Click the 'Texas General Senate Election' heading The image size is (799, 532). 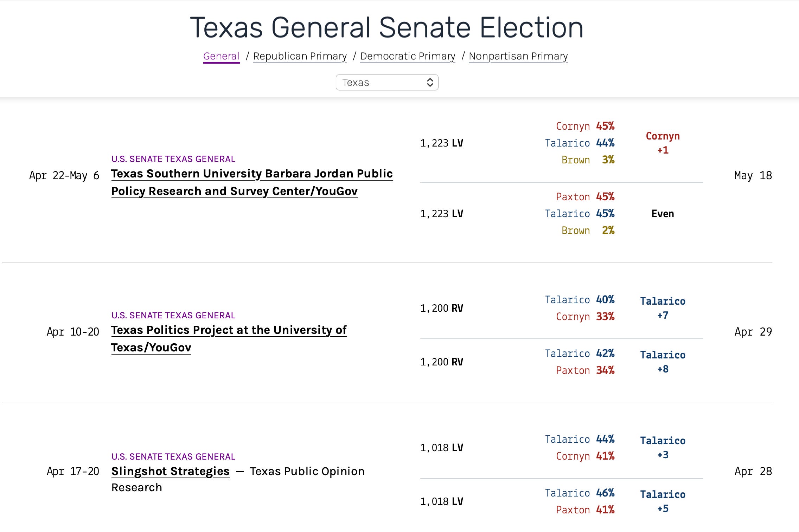pyautogui.click(x=387, y=27)
